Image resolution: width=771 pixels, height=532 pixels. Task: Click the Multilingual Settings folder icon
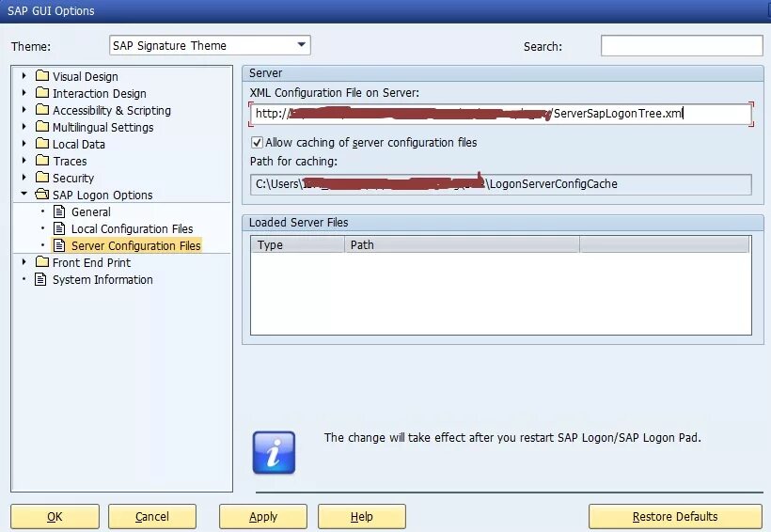click(x=42, y=126)
